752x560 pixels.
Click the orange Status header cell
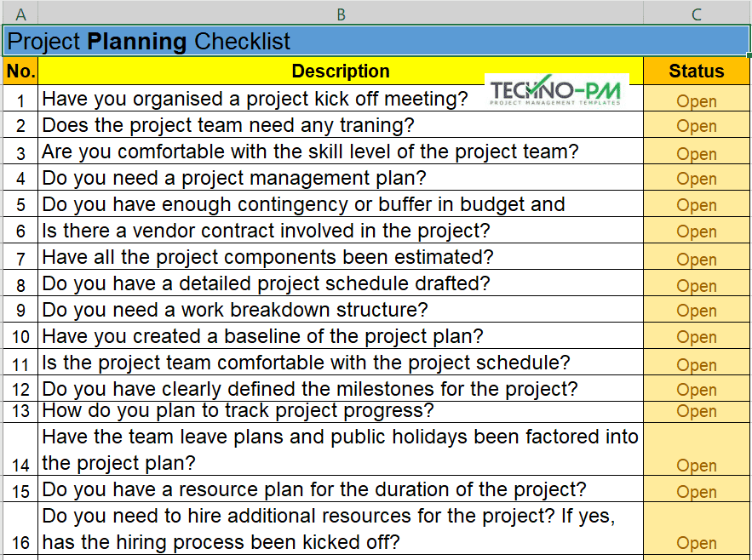pos(696,71)
